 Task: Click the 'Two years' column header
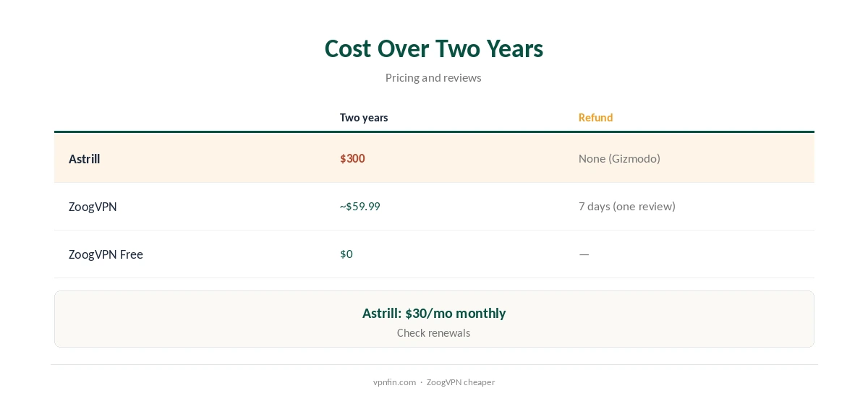[x=364, y=118]
